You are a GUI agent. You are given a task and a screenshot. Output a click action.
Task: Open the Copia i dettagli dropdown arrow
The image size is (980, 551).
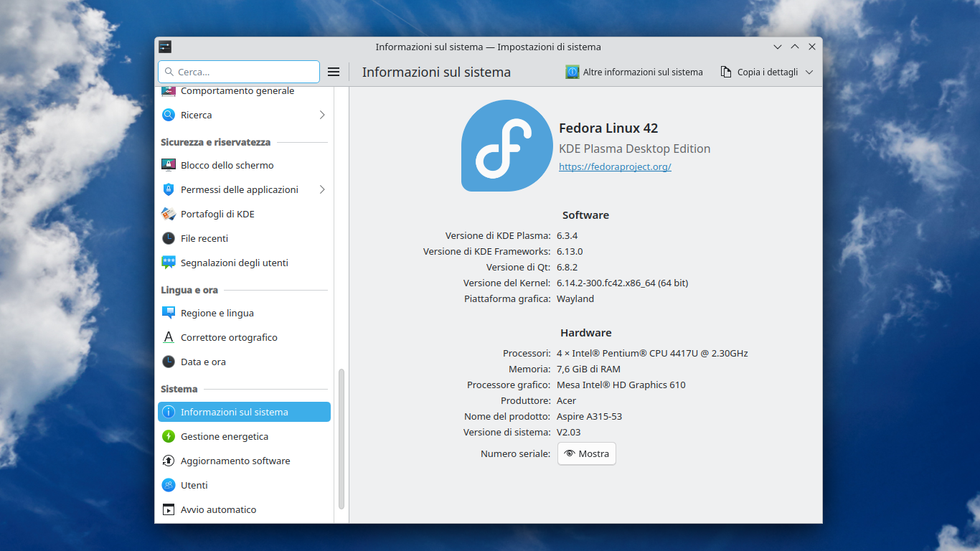[x=809, y=72]
